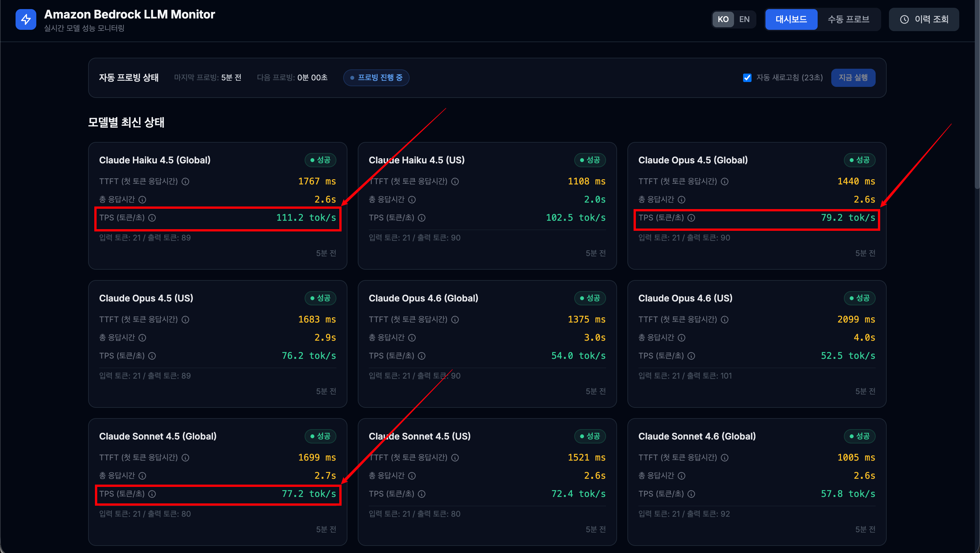Image resolution: width=980 pixels, height=553 pixels.
Task: Click TPS info icon on Claude Opus 4.5 (Global)
Action: pyautogui.click(x=691, y=218)
